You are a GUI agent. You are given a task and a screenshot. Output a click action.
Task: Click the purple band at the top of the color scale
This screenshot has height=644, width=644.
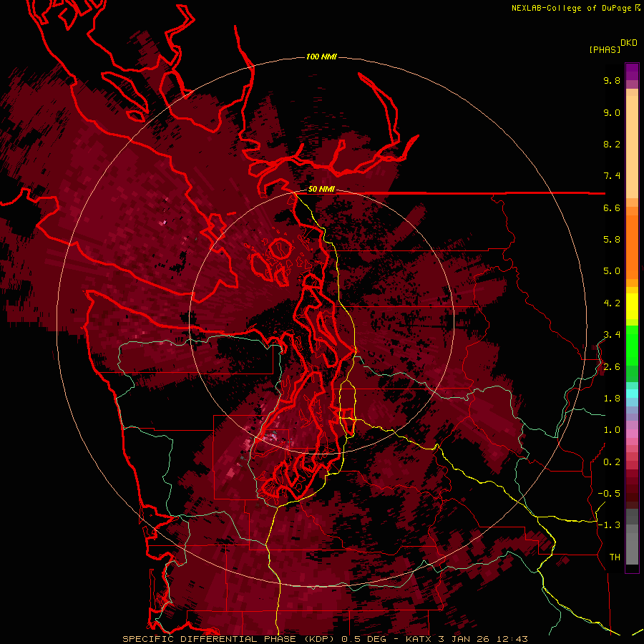point(632,72)
